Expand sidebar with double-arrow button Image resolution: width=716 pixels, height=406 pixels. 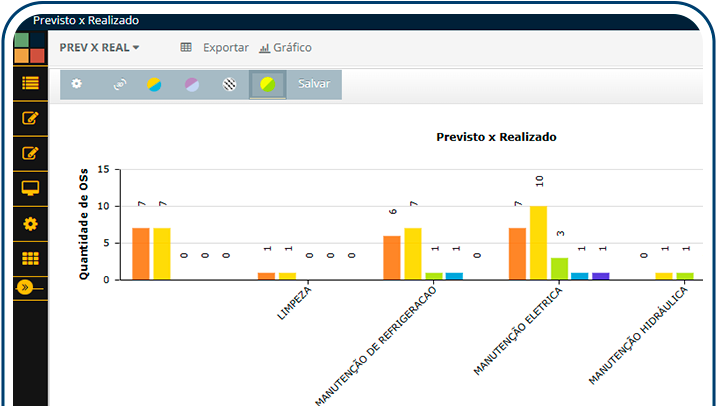27,287
